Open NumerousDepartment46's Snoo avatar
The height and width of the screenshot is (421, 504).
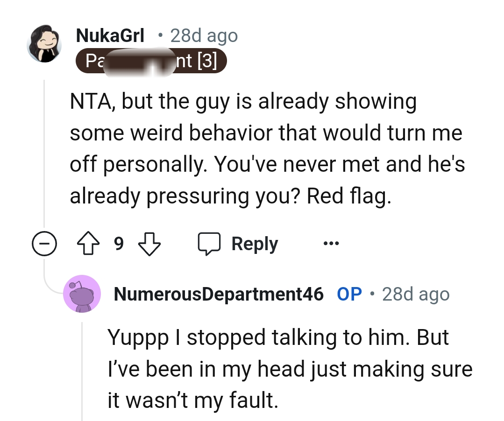point(82,294)
